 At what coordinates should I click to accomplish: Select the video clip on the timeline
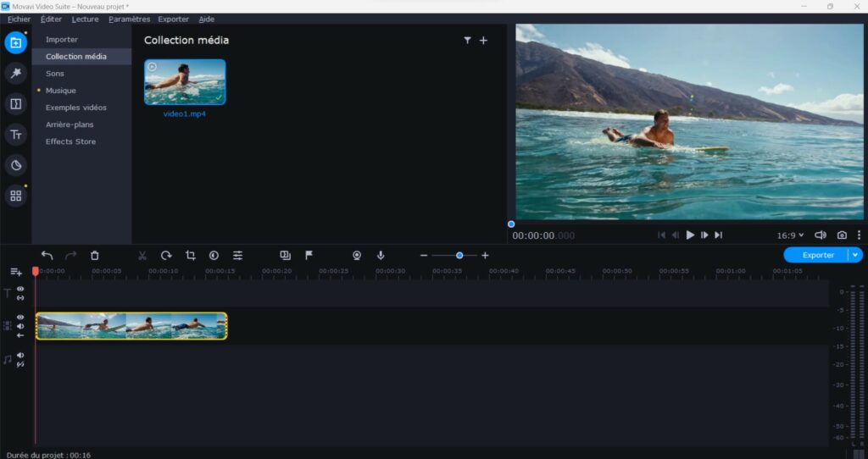tap(131, 326)
